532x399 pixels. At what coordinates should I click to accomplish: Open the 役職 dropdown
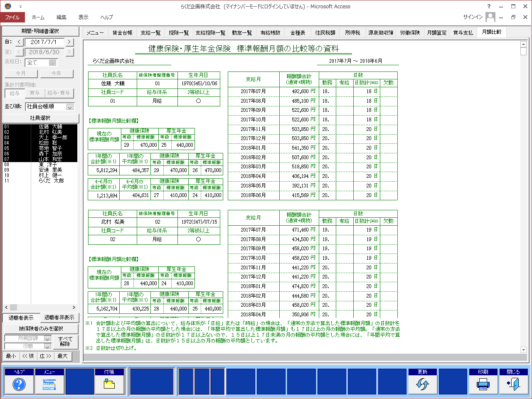coord(47,346)
